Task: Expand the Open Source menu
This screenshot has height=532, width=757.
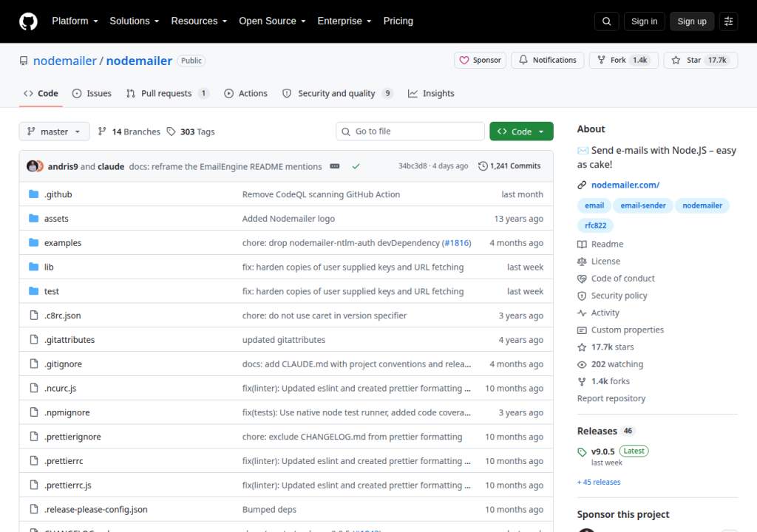Action: [x=272, y=21]
